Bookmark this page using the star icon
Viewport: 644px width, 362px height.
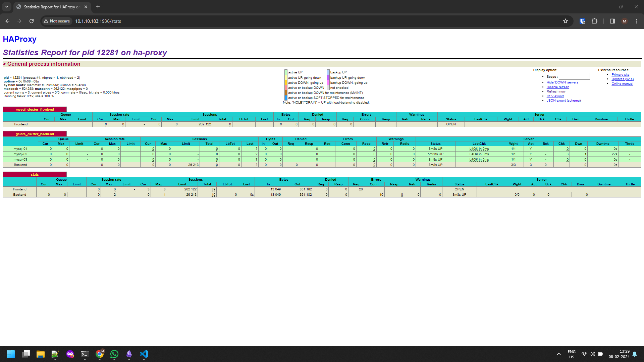tap(566, 21)
